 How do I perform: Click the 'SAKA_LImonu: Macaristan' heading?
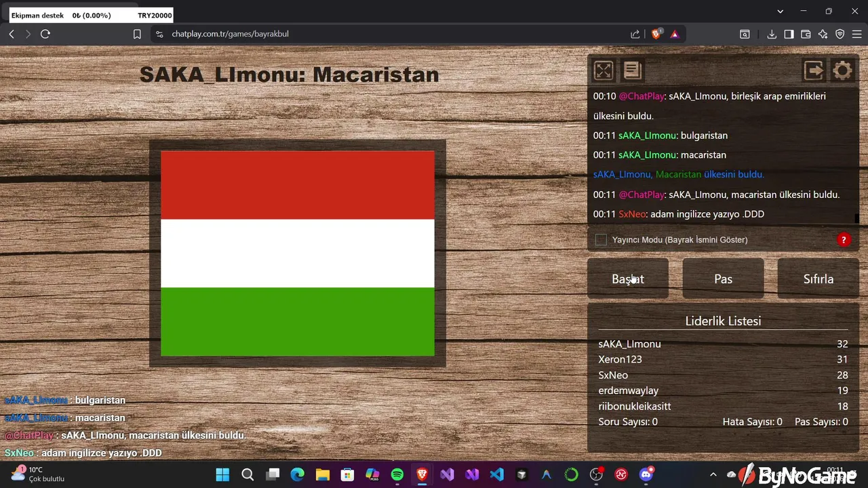click(290, 75)
